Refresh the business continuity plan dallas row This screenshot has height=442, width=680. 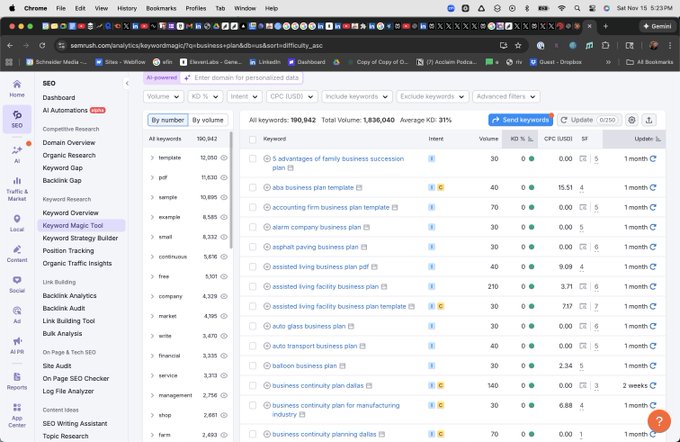point(653,385)
